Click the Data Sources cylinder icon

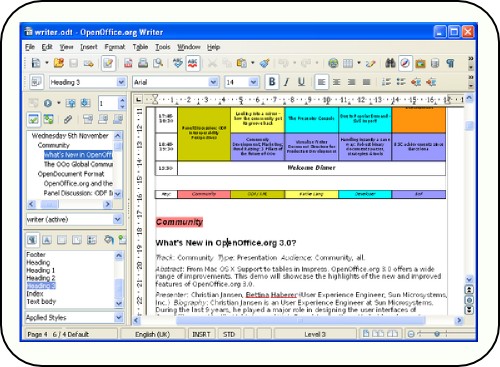click(x=435, y=63)
